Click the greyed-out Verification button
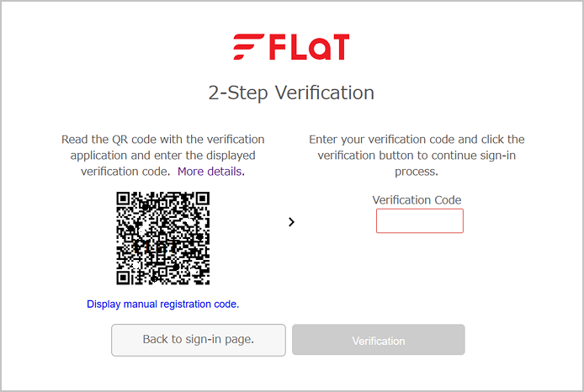The image size is (584, 392). pos(379,340)
